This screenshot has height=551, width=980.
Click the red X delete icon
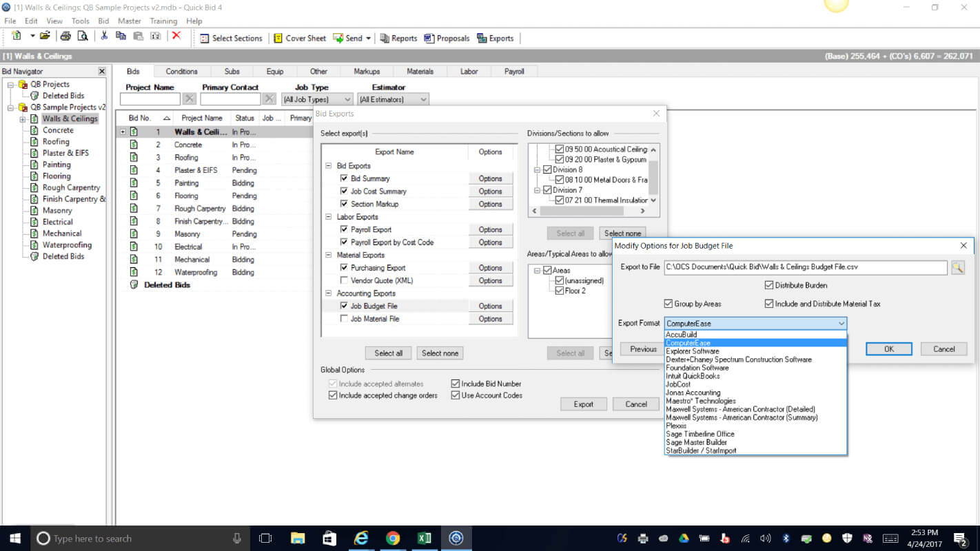click(x=176, y=37)
